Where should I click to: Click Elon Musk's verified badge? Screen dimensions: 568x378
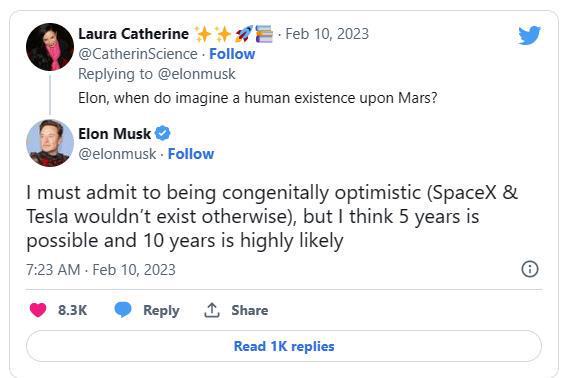pyautogui.click(x=163, y=133)
